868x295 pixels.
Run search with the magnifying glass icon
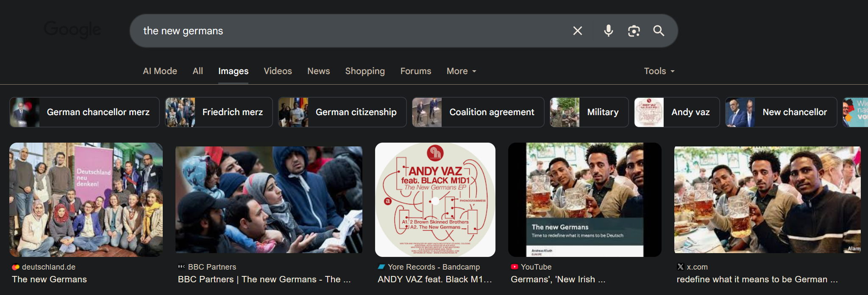tap(659, 30)
